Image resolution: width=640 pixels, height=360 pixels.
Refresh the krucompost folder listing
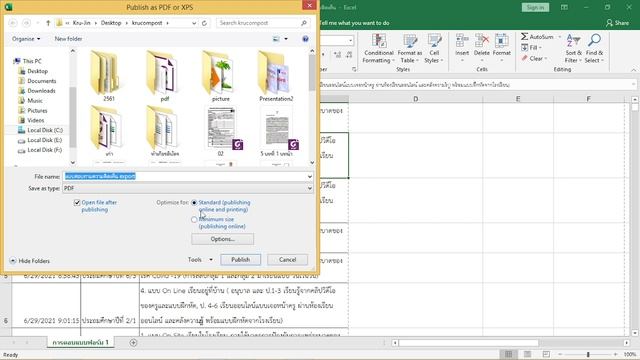[204, 23]
